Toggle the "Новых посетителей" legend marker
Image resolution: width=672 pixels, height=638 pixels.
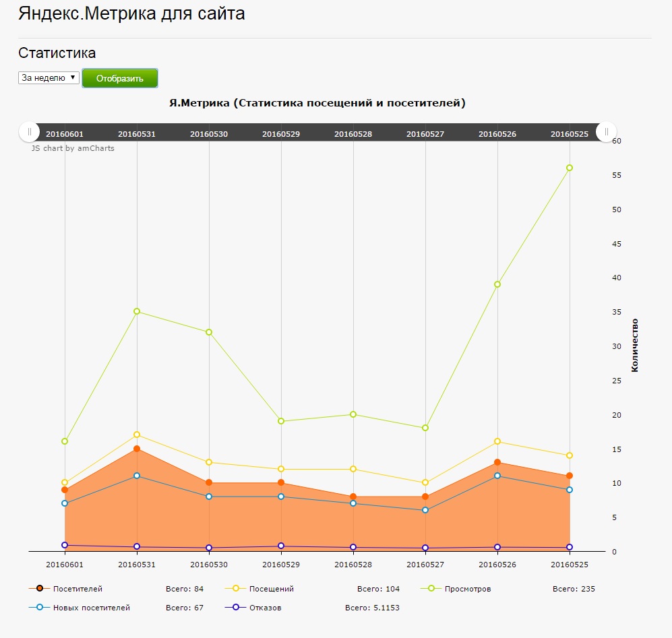(39, 608)
